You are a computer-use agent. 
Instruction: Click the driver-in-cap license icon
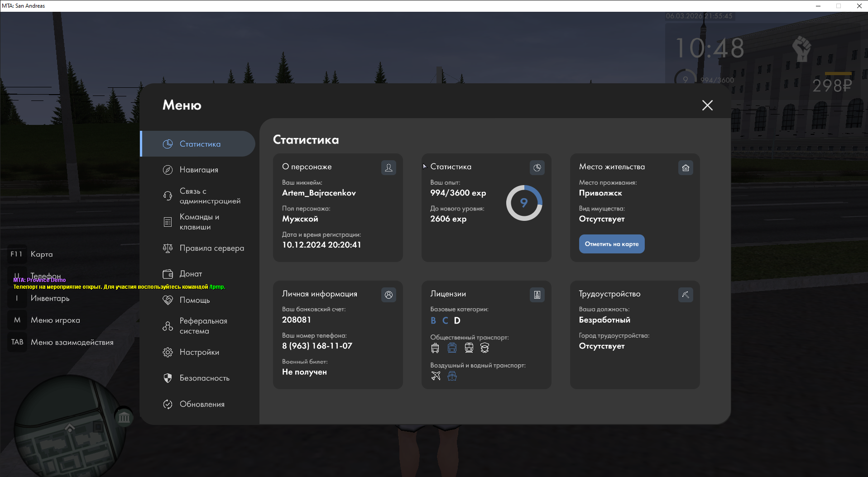click(x=485, y=348)
